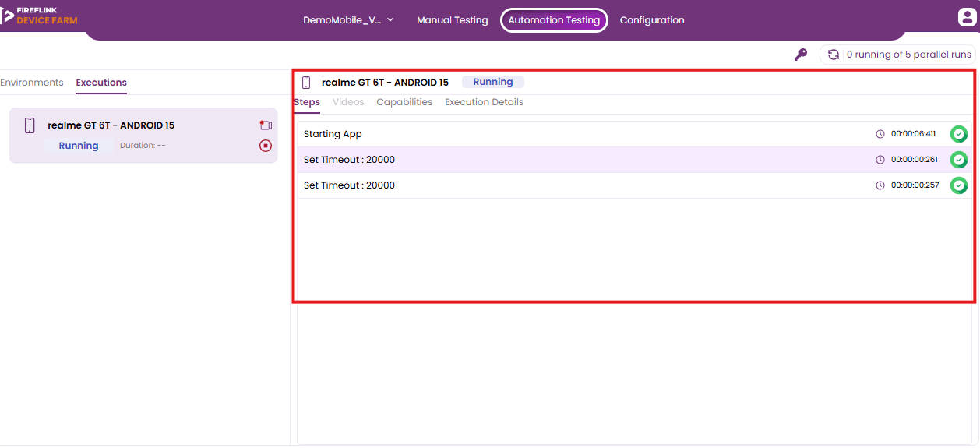
Task: Switch to the Videos tab
Action: [348, 102]
